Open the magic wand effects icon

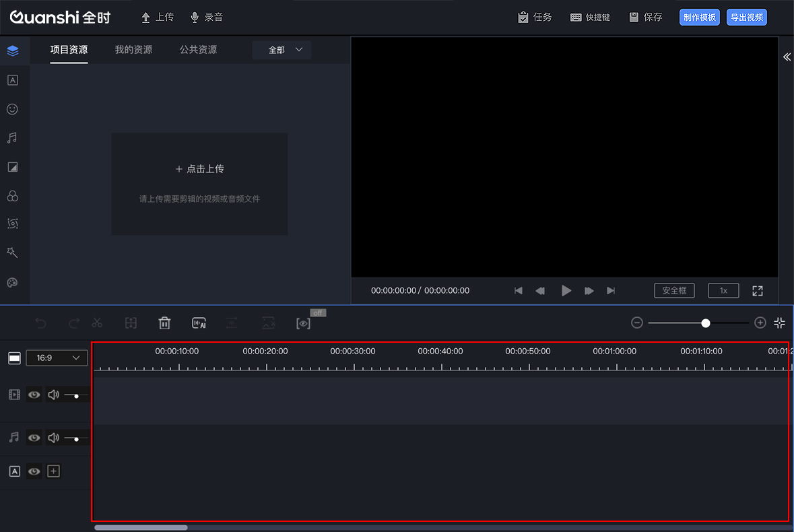pos(12,252)
